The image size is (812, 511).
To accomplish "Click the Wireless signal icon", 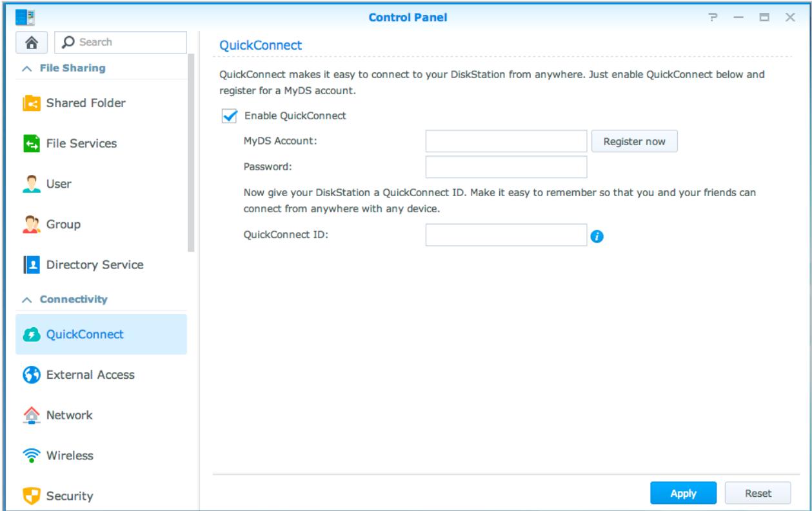I will [32, 456].
